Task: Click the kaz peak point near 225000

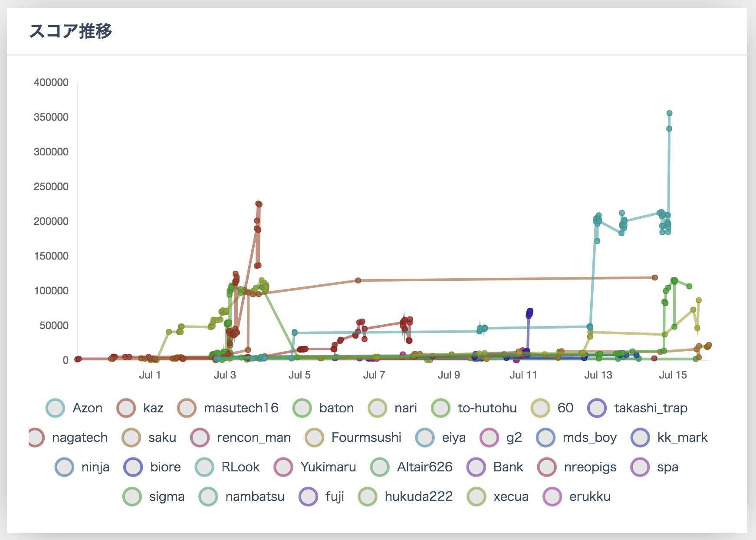Action: [258, 204]
